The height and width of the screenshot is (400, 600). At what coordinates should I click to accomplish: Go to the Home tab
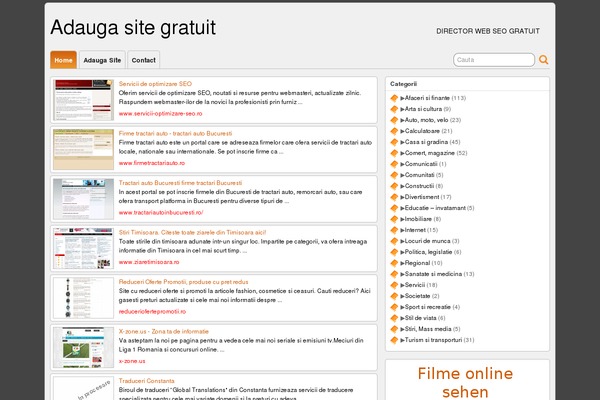63,60
